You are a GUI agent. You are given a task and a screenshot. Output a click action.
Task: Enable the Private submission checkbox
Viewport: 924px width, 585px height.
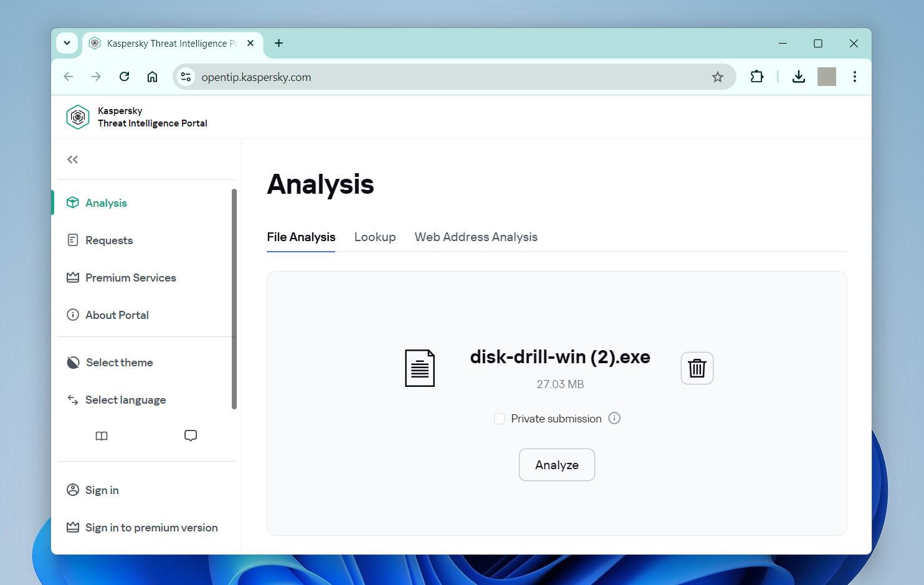(x=499, y=419)
